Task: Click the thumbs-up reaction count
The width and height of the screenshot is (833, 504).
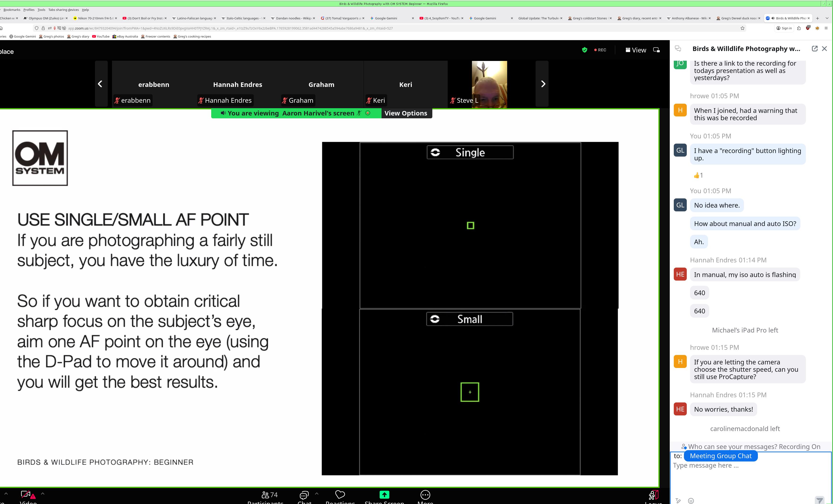Action: click(698, 175)
